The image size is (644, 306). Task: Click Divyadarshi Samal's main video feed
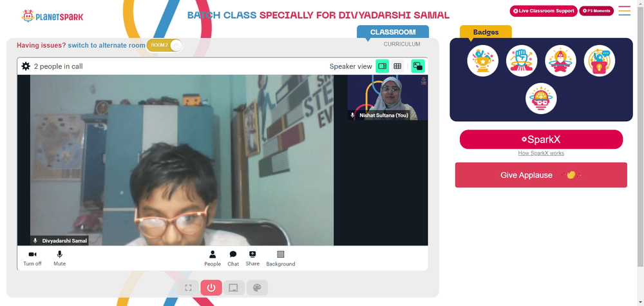pos(182,160)
